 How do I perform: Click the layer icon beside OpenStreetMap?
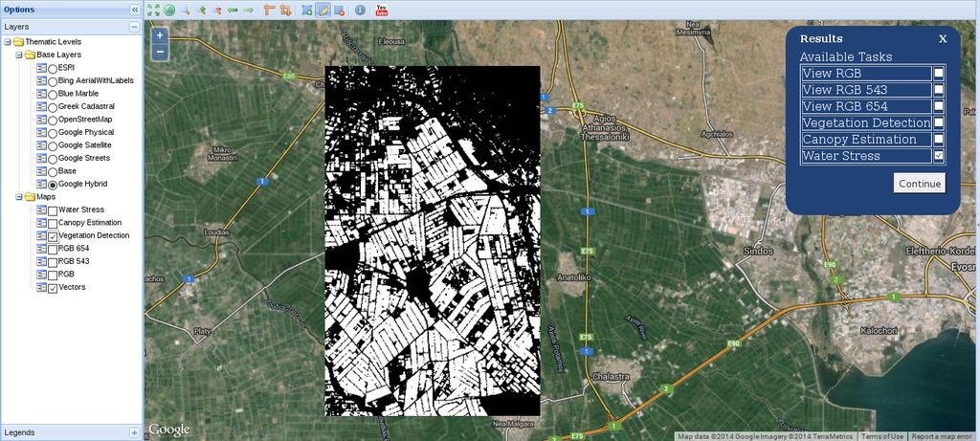point(42,120)
